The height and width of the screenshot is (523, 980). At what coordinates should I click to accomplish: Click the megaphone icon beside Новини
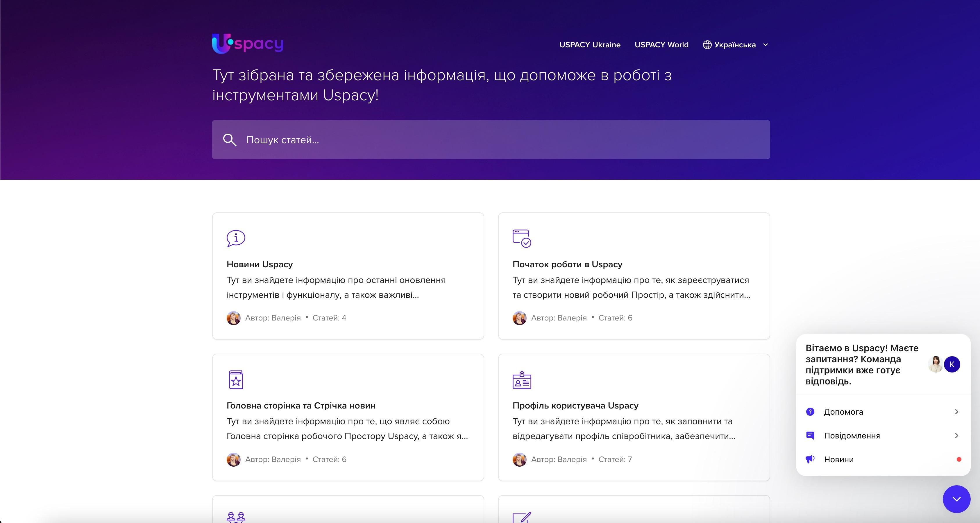pos(811,459)
